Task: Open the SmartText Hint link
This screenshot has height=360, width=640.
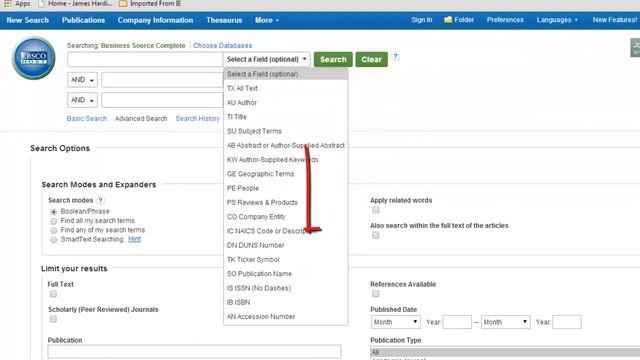Action: (134, 239)
